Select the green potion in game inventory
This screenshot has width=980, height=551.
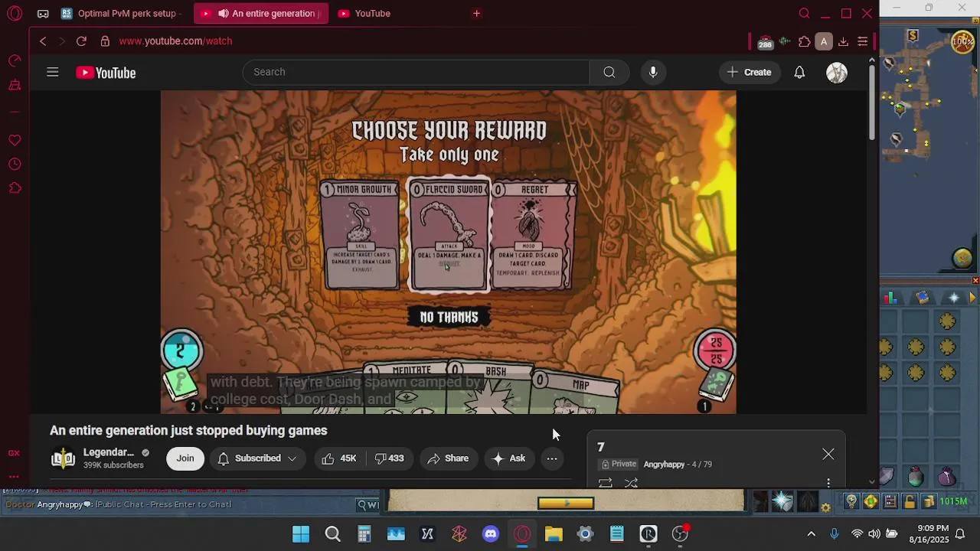pos(916,477)
